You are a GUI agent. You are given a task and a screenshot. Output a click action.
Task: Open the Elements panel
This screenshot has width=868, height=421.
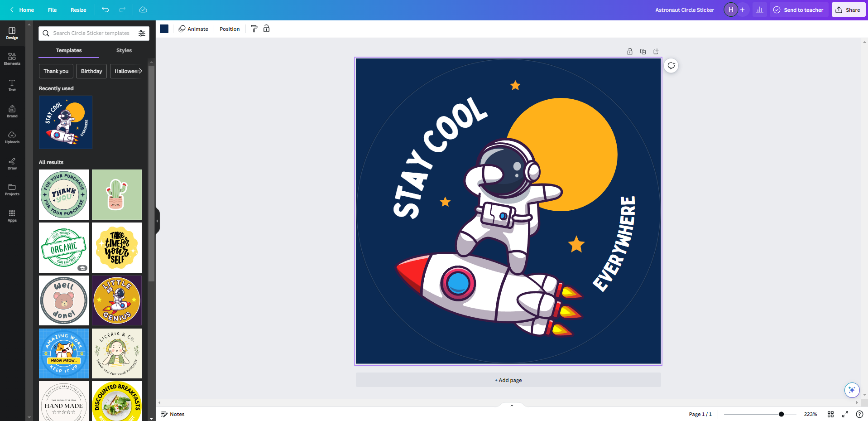12,58
